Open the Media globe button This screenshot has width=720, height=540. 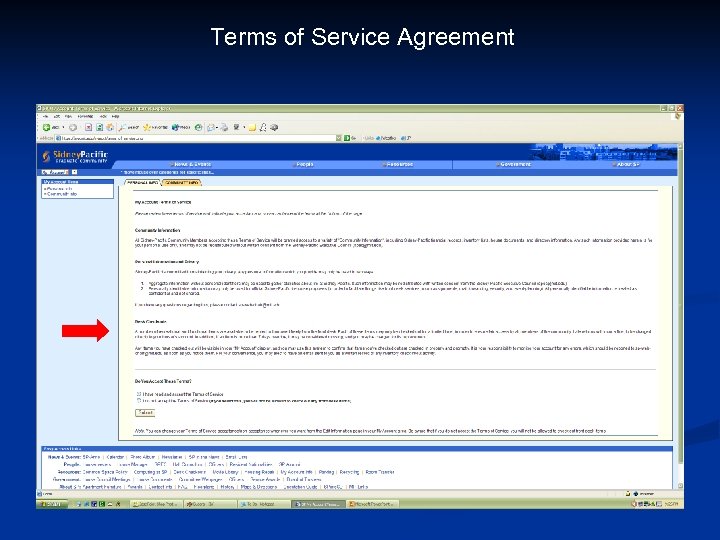[181, 127]
